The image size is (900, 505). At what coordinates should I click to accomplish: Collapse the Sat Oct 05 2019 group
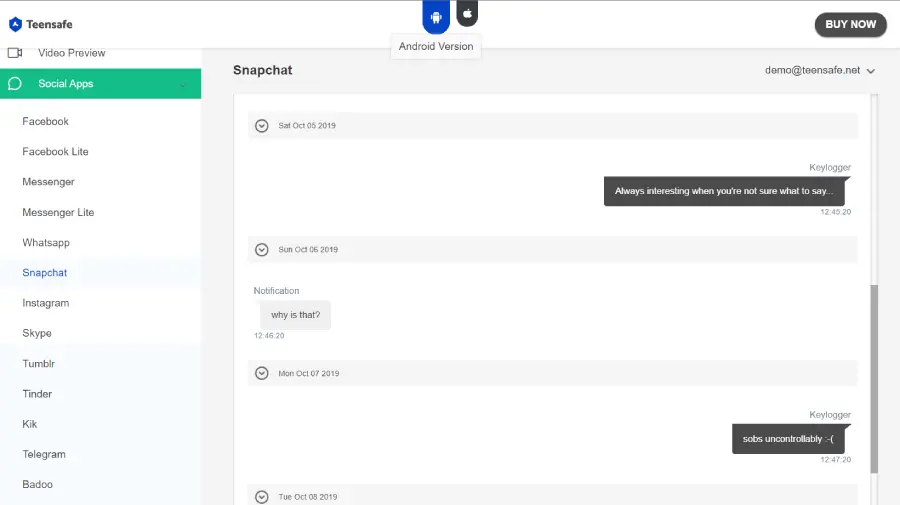point(262,126)
